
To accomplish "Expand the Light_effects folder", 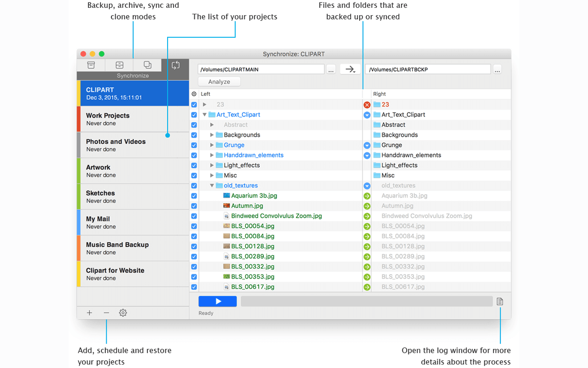I will click(212, 165).
